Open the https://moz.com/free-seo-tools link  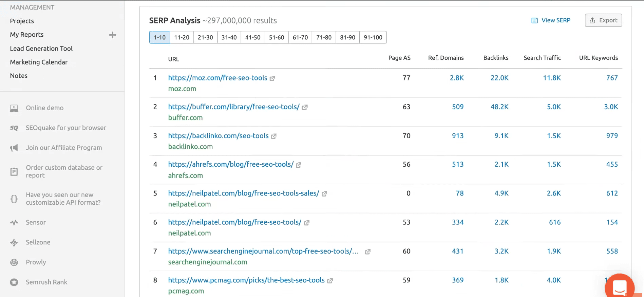tap(218, 78)
